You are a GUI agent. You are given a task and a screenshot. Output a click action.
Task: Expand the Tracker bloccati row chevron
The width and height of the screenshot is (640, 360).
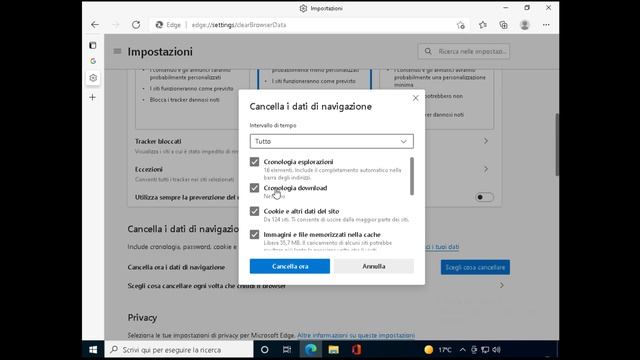click(x=486, y=141)
